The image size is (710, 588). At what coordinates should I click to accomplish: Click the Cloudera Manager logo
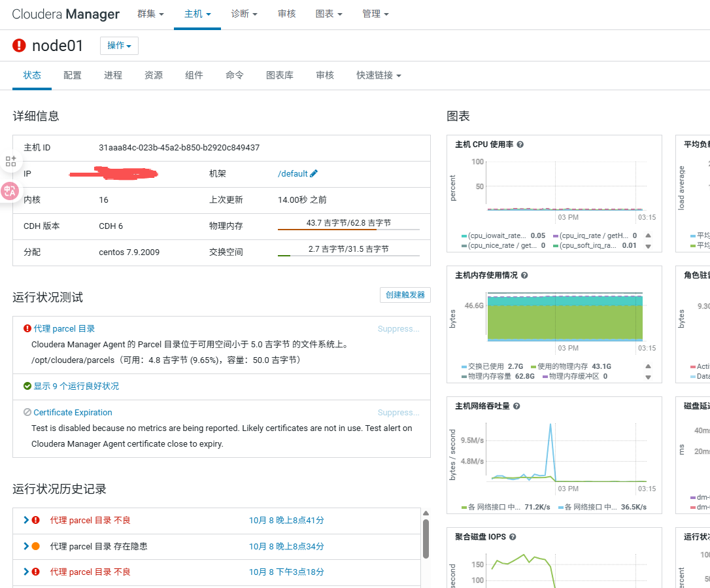tap(65, 14)
